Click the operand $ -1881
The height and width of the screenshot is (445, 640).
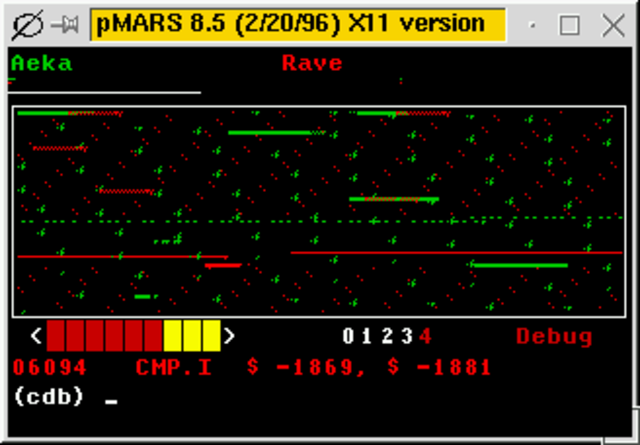point(440,367)
